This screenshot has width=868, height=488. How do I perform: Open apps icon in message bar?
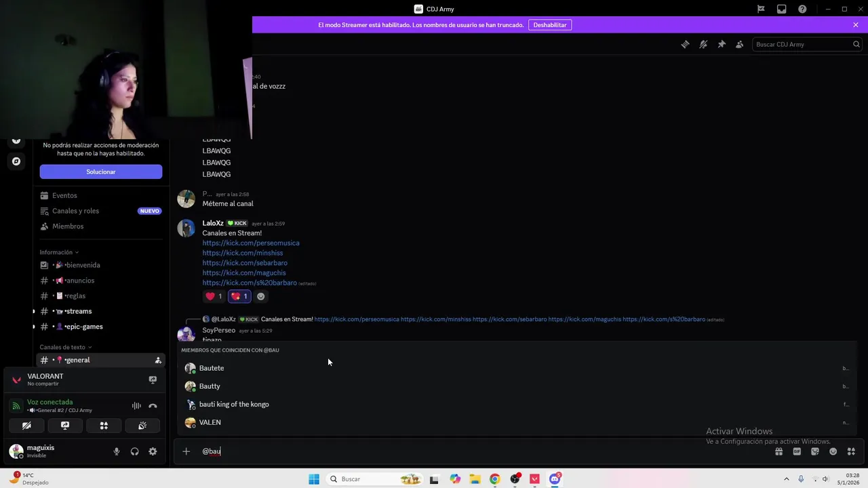[851, 451]
